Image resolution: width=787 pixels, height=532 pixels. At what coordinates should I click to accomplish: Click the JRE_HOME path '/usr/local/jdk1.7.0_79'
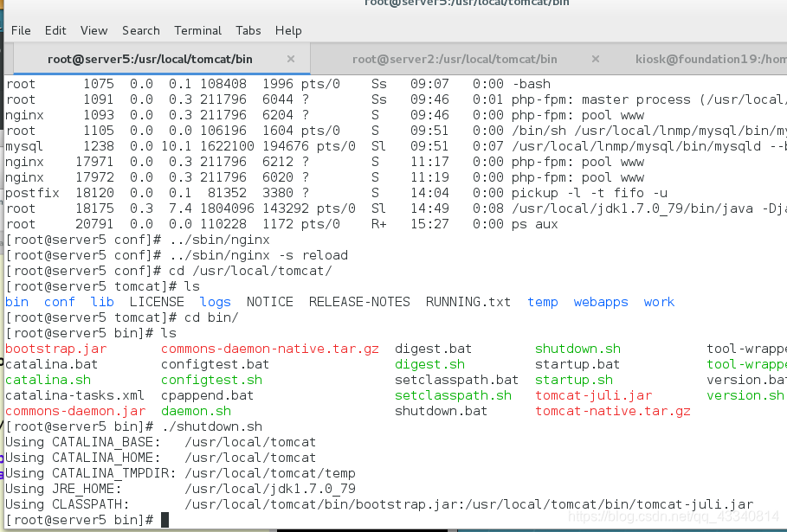coord(270,489)
